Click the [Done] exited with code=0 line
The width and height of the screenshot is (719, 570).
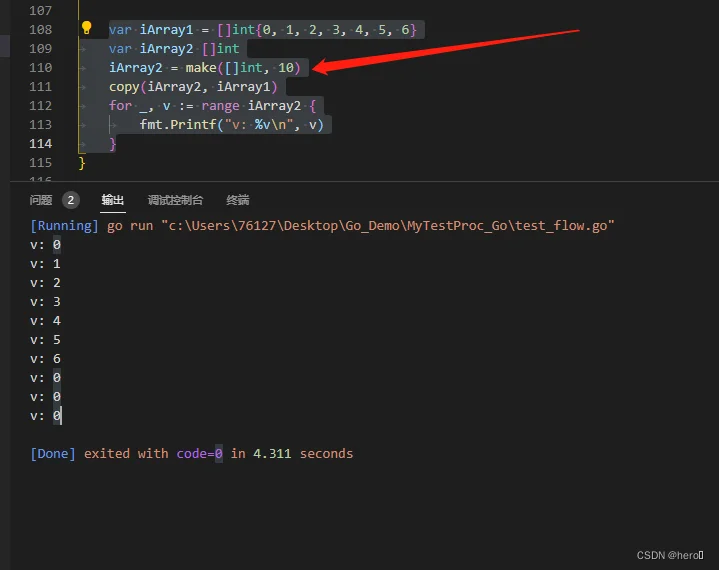pyautogui.click(x=191, y=453)
